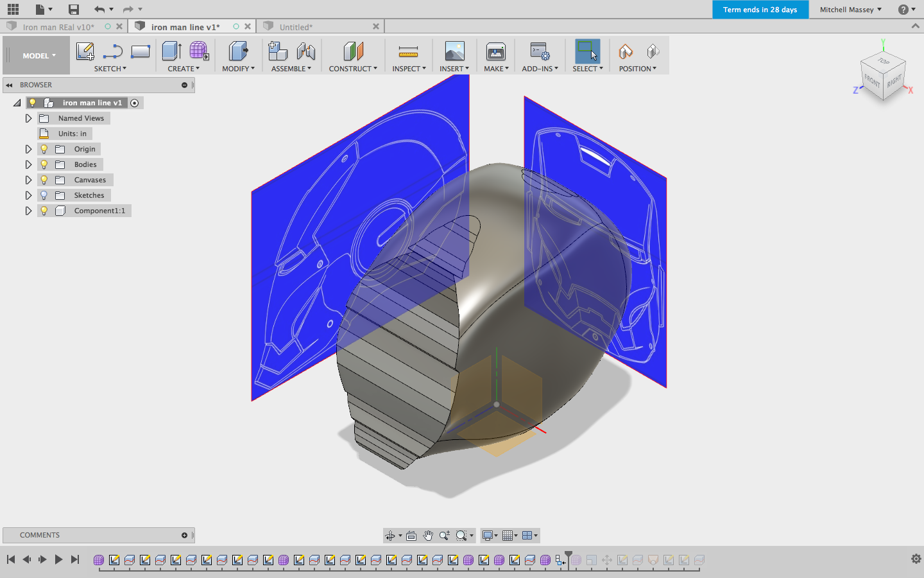Viewport: 924px width, 578px height.
Task: Toggle visibility lightbulb of Origin folder
Action: click(44, 149)
